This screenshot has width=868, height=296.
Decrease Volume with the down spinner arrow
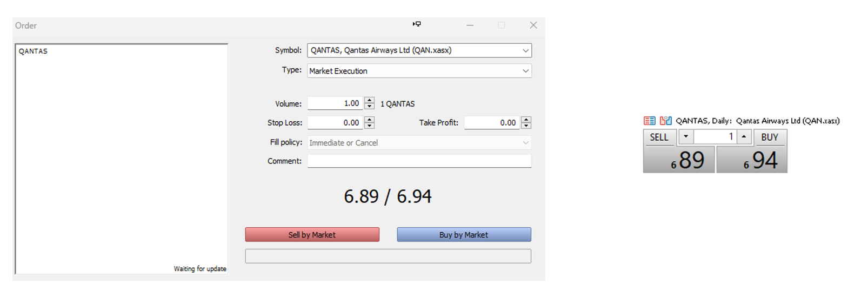coord(369,107)
